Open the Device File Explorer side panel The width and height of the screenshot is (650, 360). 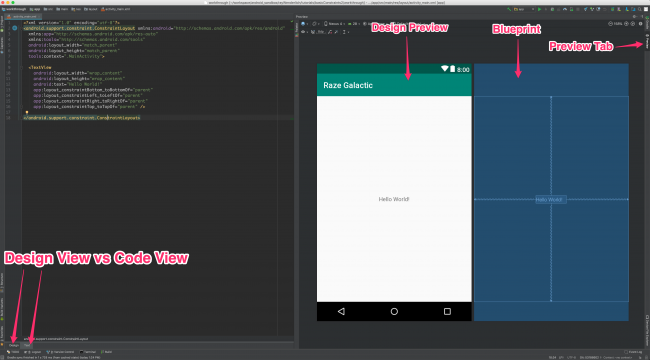click(x=647, y=330)
